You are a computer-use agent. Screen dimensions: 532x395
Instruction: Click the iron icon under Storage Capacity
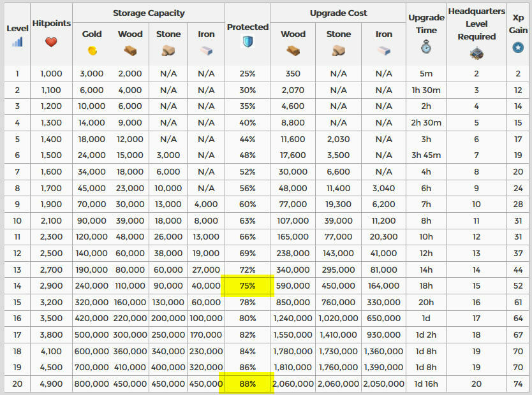(206, 50)
